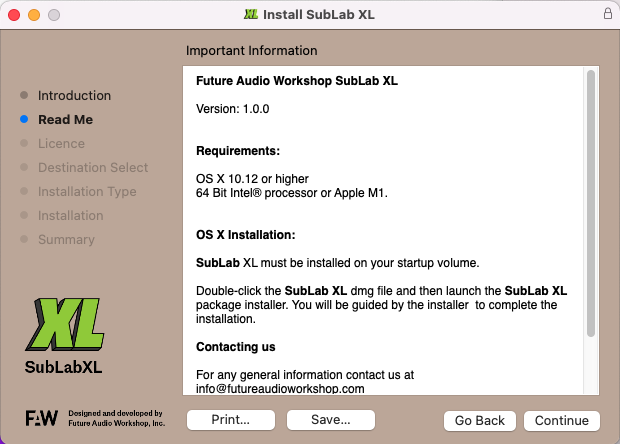Click the SubLabXL text under logo
This screenshot has height=444, width=620.
(x=64, y=366)
